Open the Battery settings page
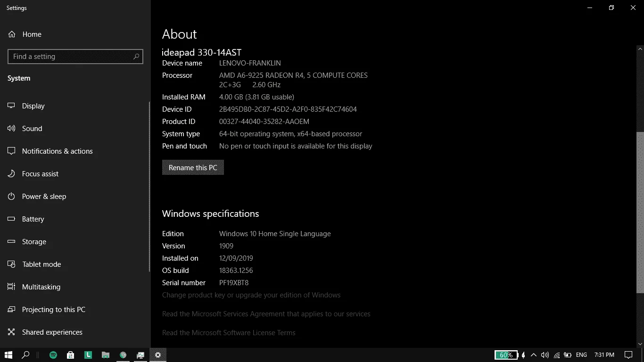This screenshot has height=362, width=644. pyautogui.click(x=75, y=219)
